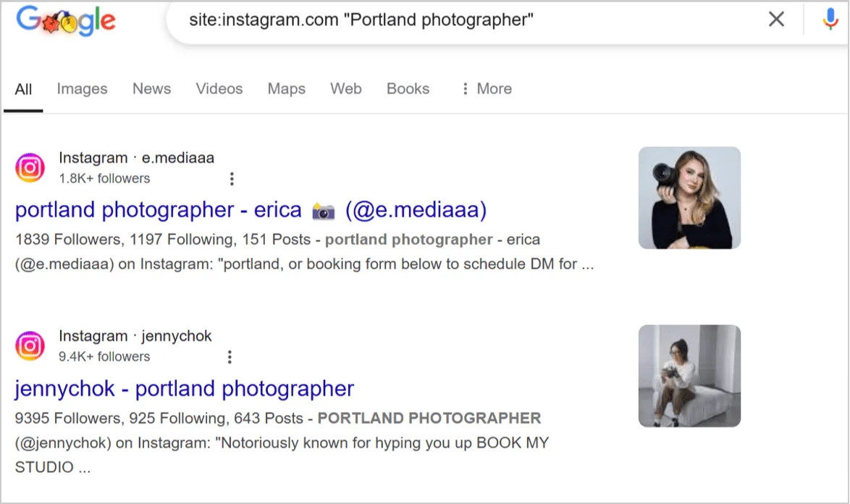Clear the search query with the X icon
Image resolution: width=850 pixels, height=504 pixels.
(776, 19)
